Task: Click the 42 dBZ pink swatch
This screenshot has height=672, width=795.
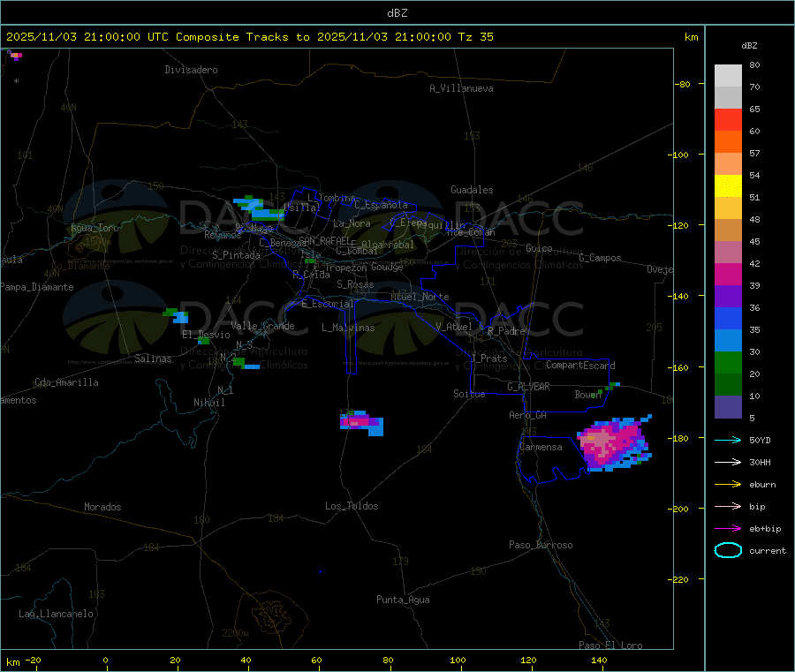Action: 728,252
